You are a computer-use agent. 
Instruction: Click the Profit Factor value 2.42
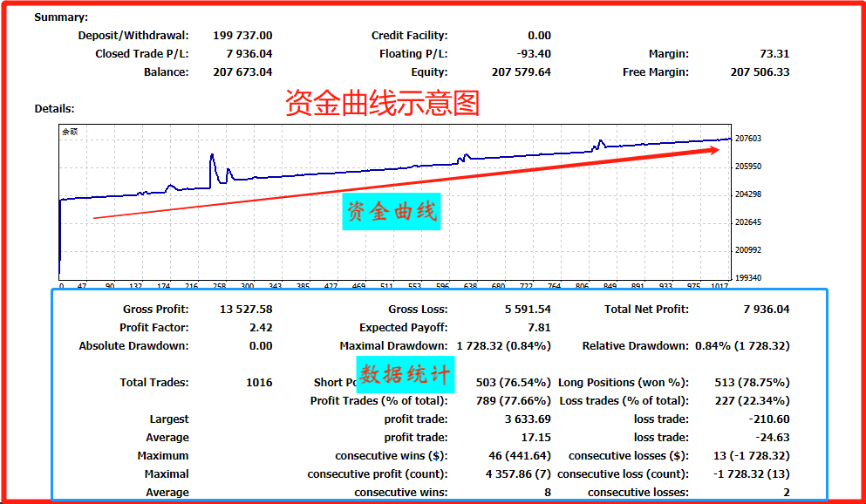click(x=260, y=328)
